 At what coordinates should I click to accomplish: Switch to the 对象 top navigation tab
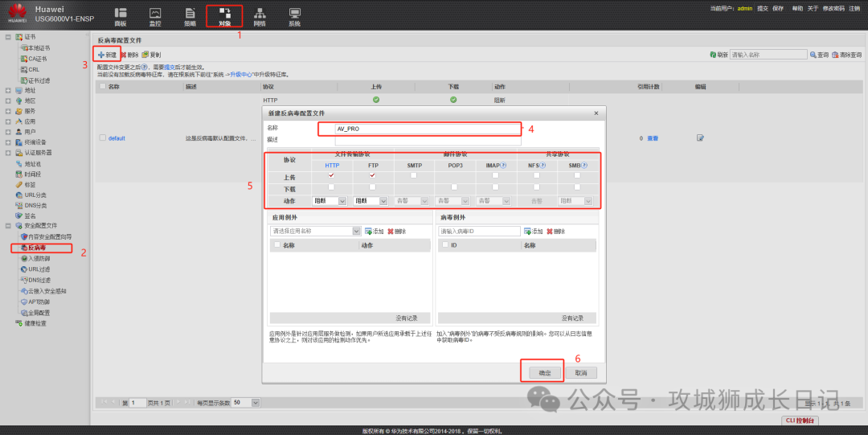224,16
